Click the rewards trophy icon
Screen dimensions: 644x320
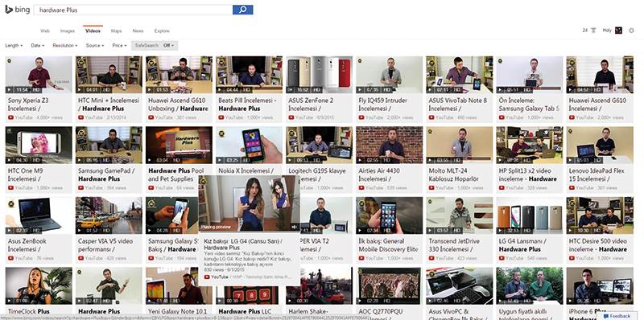tap(593, 31)
